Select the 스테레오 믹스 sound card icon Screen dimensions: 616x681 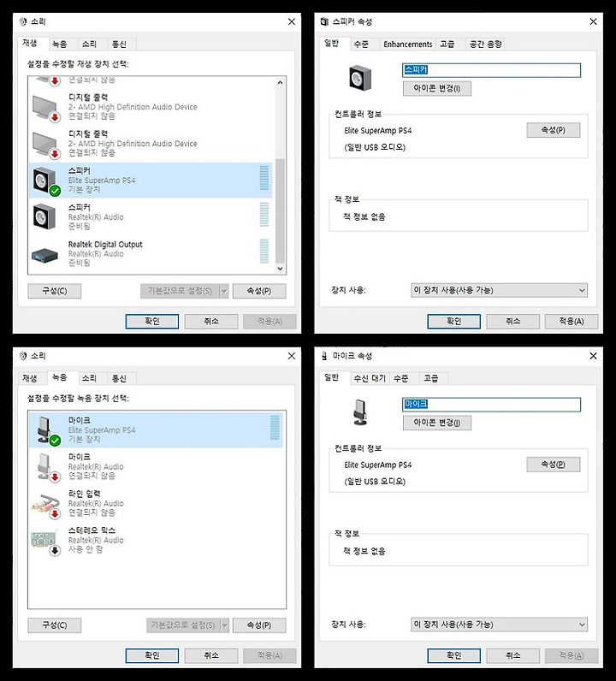(45, 542)
